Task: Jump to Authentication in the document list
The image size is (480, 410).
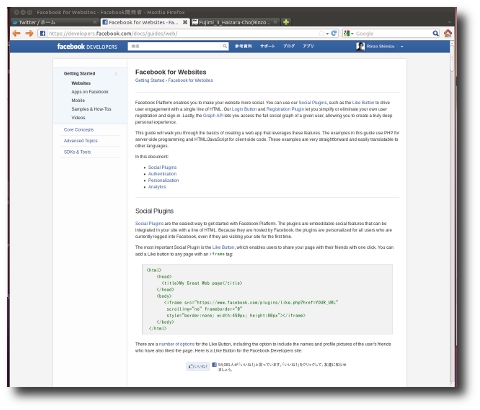Action: click(x=162, y=174)
